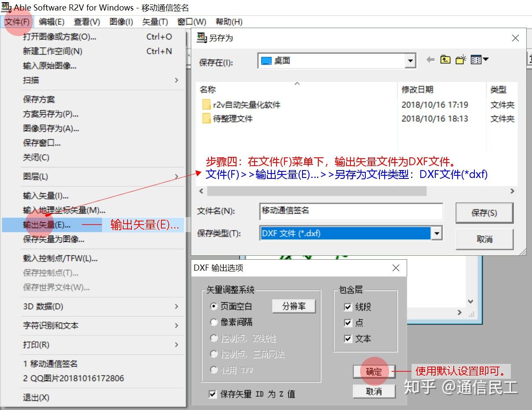Viewport: 532px width, 410px height.
Task: Expand the 图层(L) submenu
Action: pos(176,176)
